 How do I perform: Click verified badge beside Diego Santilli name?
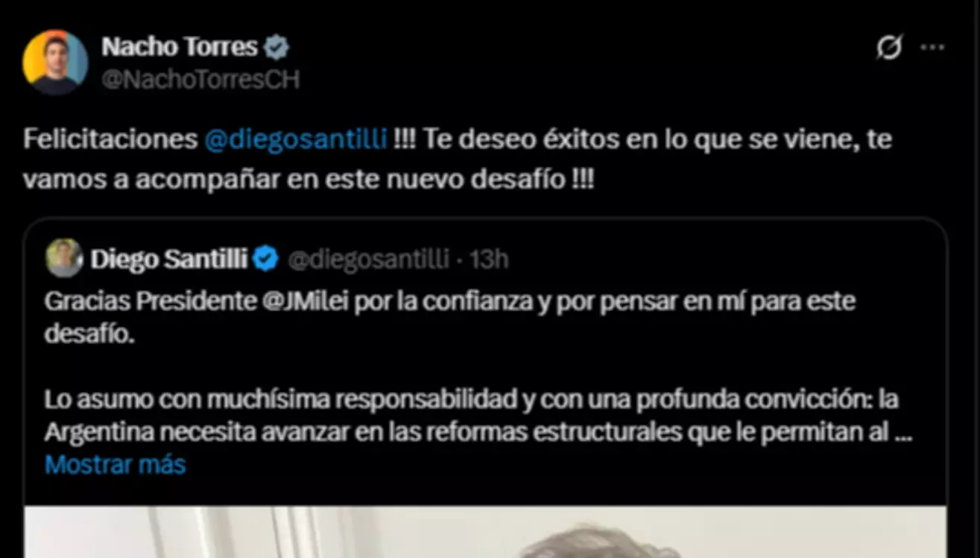[x=266, y=259]
